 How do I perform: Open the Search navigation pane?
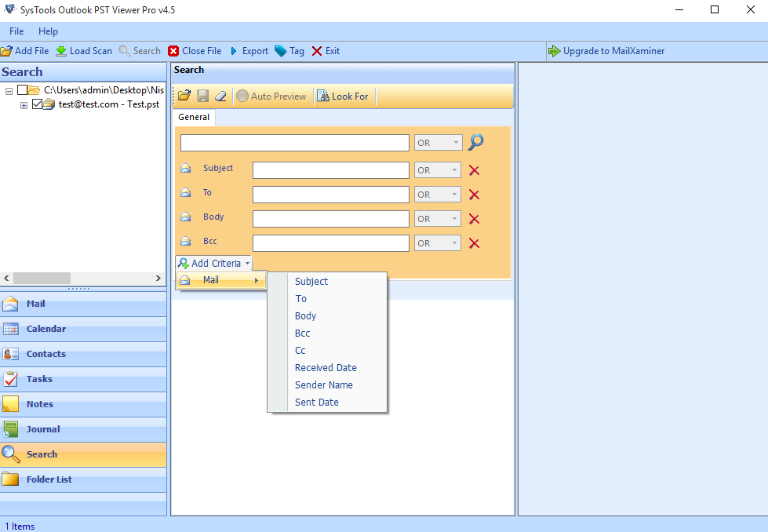point(83,454)
